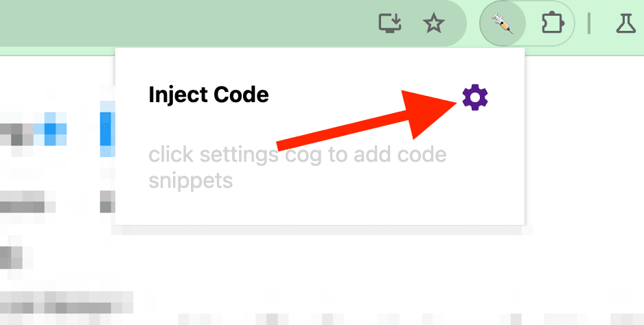The image size is (644, 325).
Task: Click the "Inject Code" popup heading
Action: pyautogui.click(x=208, y=95)
